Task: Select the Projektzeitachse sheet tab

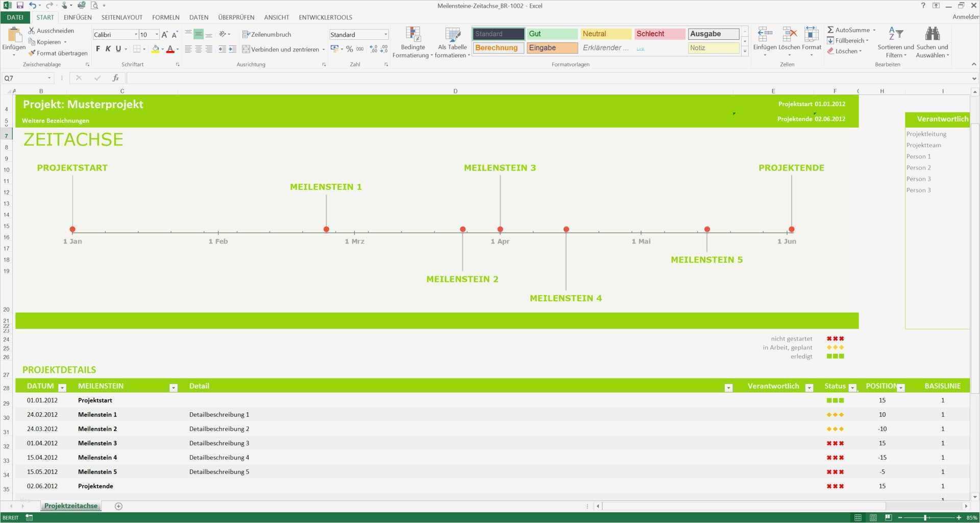Action: (70, 506)
